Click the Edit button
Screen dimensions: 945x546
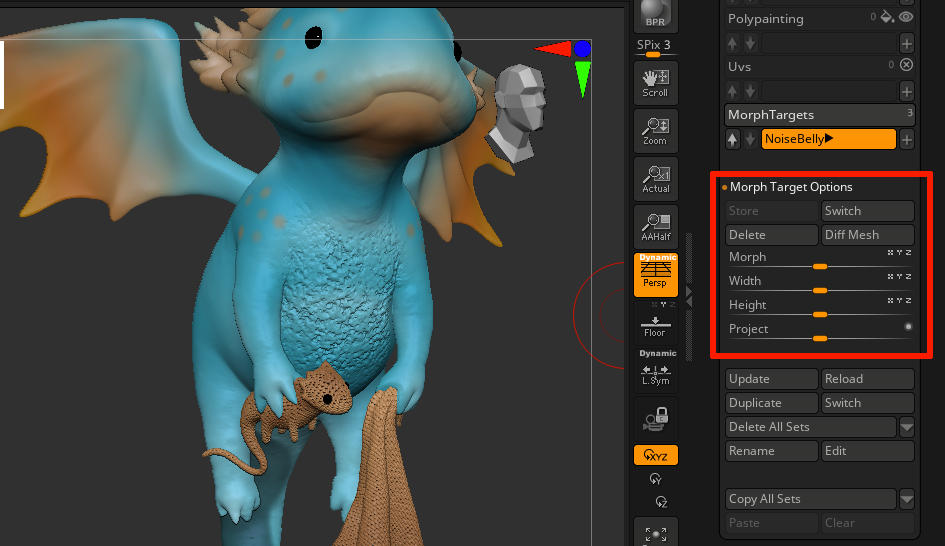point(867,451)
